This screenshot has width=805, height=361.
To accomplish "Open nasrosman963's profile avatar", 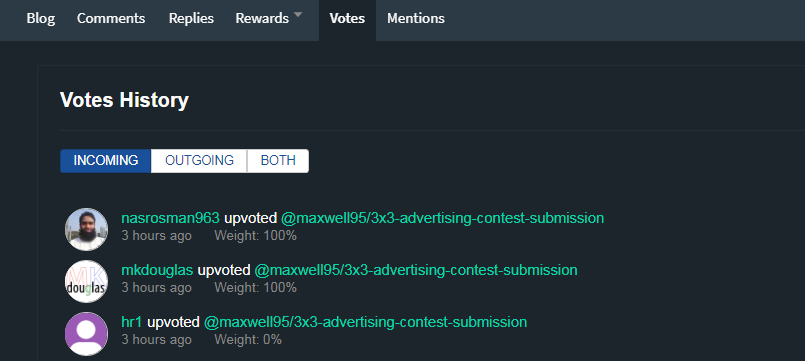I will (x=86, y=230).
